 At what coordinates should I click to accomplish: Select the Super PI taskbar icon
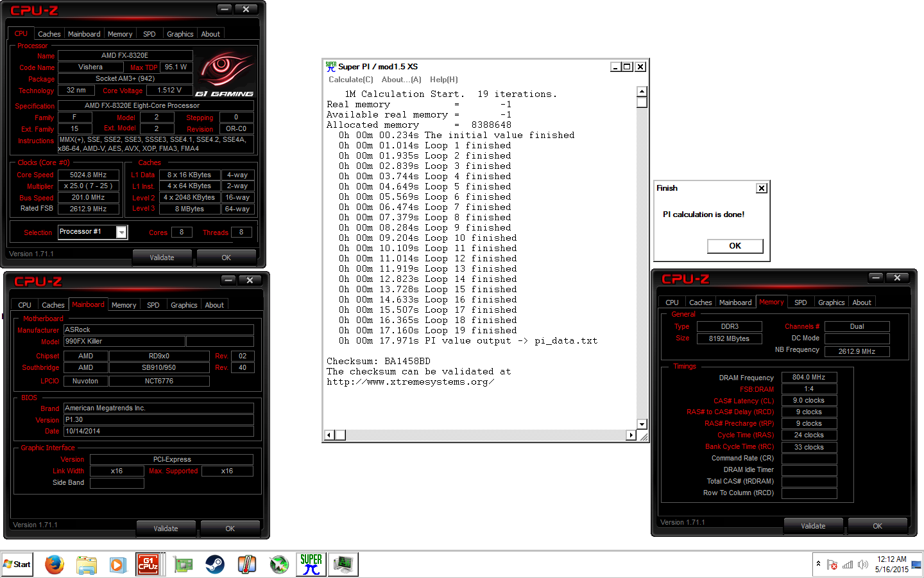pos(311,565)
